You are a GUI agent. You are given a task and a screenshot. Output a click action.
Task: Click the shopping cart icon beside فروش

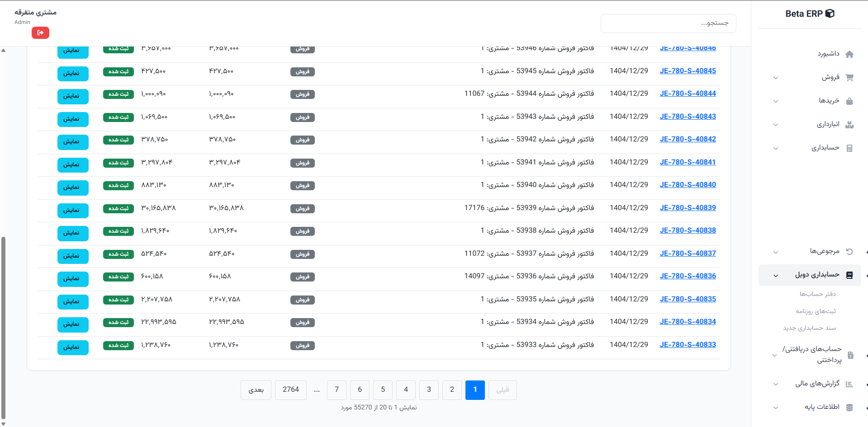coord(849,77)
